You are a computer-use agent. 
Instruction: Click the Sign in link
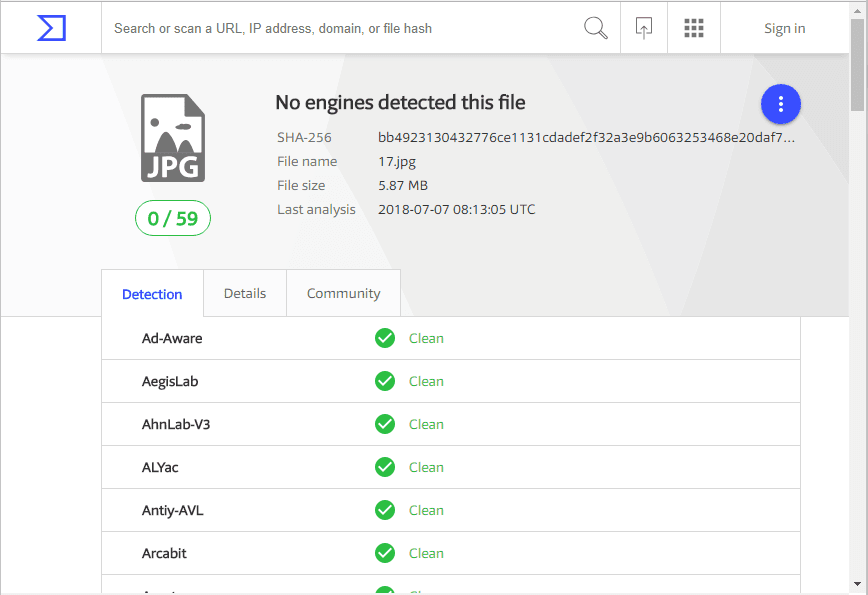[784, 28]
